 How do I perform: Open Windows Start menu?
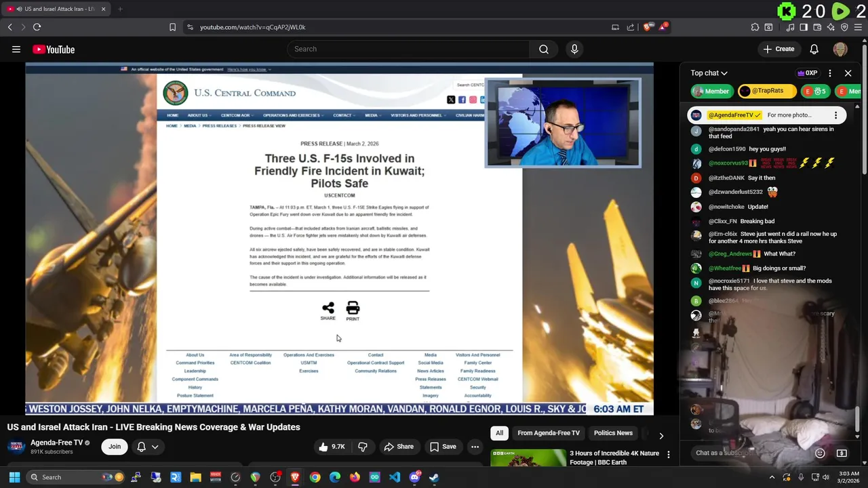point(14,477)
